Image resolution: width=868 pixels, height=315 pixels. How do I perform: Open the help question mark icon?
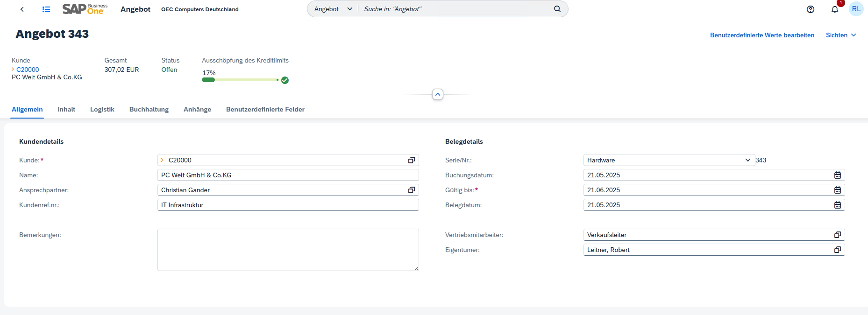811,9
